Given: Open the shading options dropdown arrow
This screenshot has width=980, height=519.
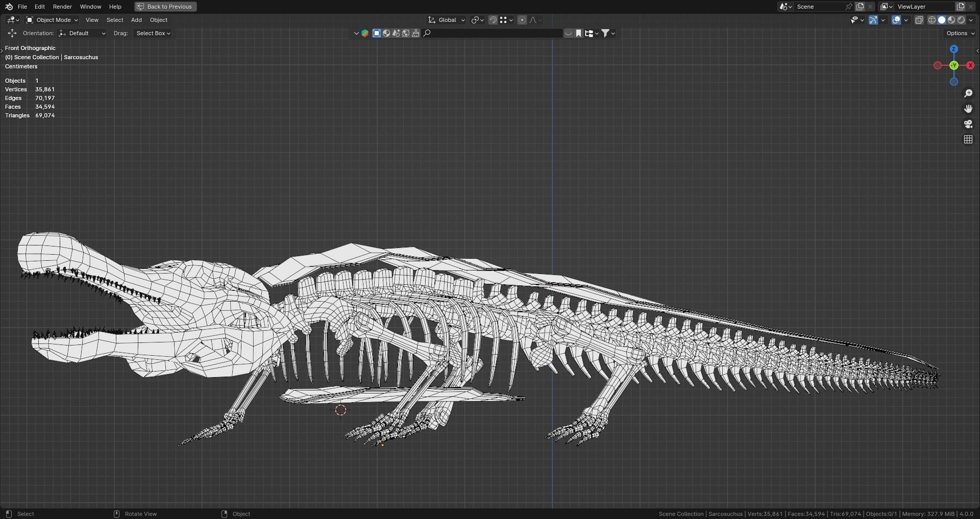Looking at the screenshot, I should pos(971,20).
